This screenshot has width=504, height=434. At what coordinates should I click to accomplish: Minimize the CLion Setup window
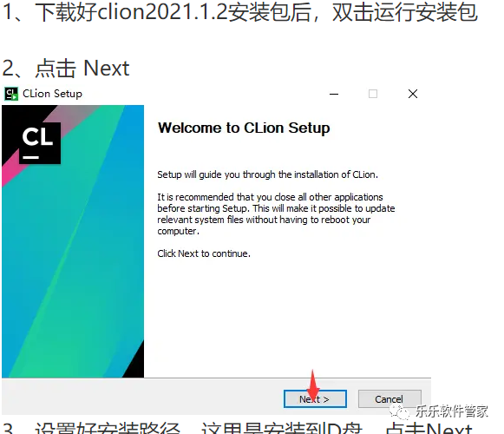pos(334,94)
